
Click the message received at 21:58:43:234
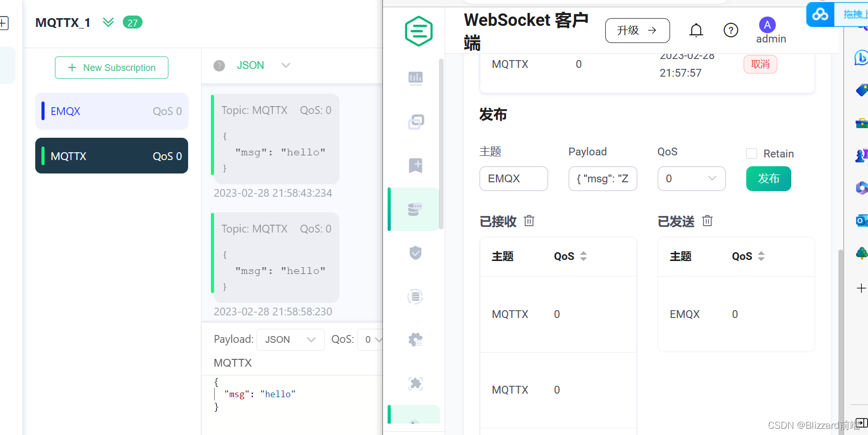point(276,139)
